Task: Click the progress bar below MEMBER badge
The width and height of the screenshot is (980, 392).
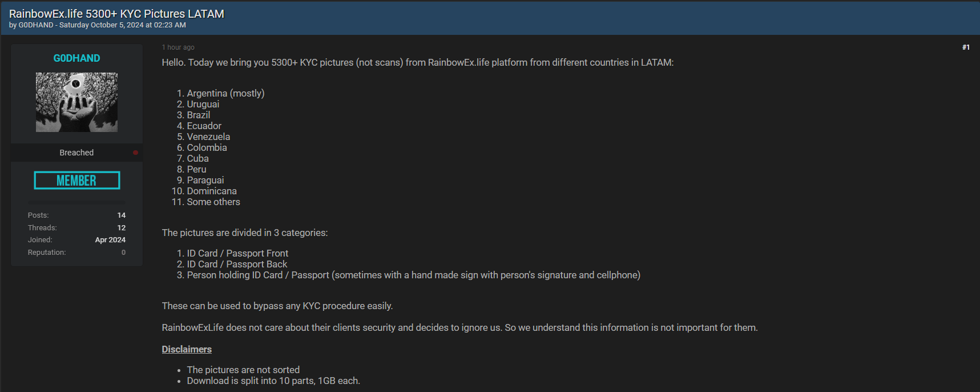Action: coord(76,202)
